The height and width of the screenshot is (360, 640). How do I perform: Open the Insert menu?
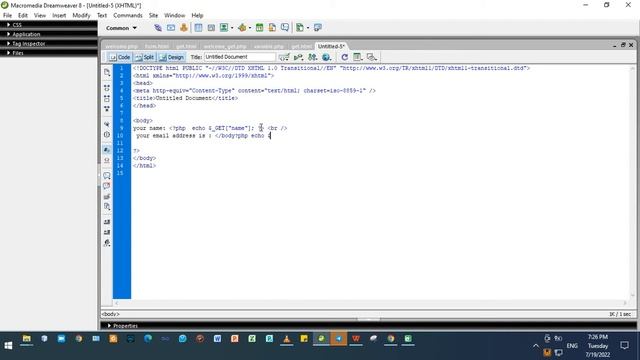coord(59,16)
